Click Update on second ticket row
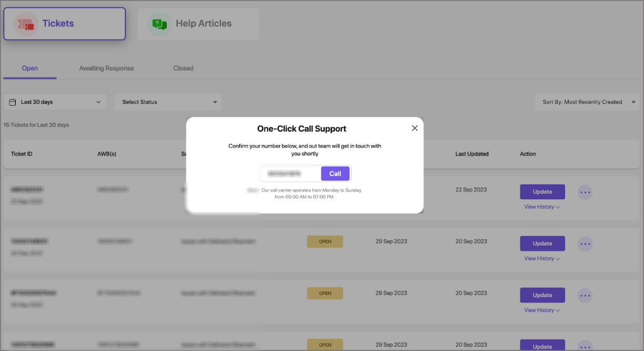Image resolution: width=644 pixels, height=351 pixels. click(542, 244)
